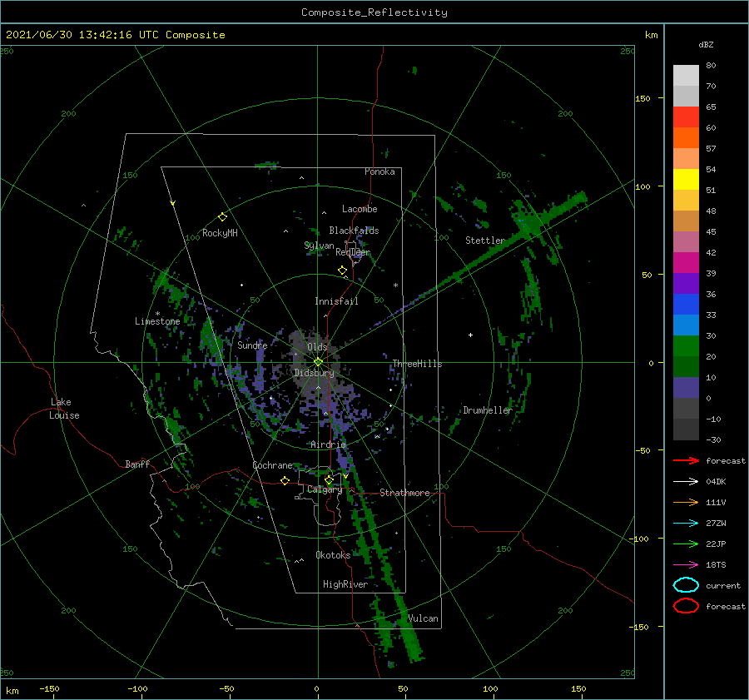Select the Sundre label
749x700 pixels.
tap(252, 345)
